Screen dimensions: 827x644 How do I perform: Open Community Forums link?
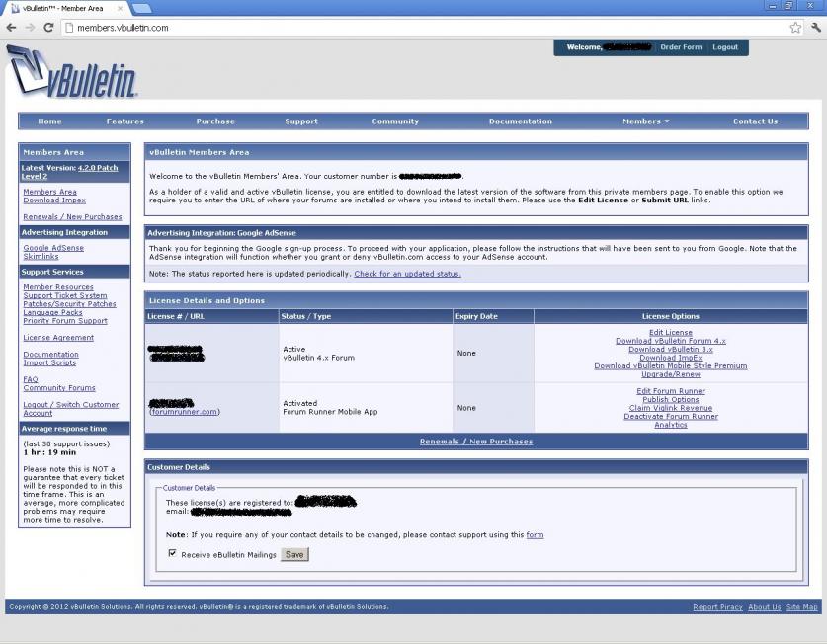coord(59,387)
